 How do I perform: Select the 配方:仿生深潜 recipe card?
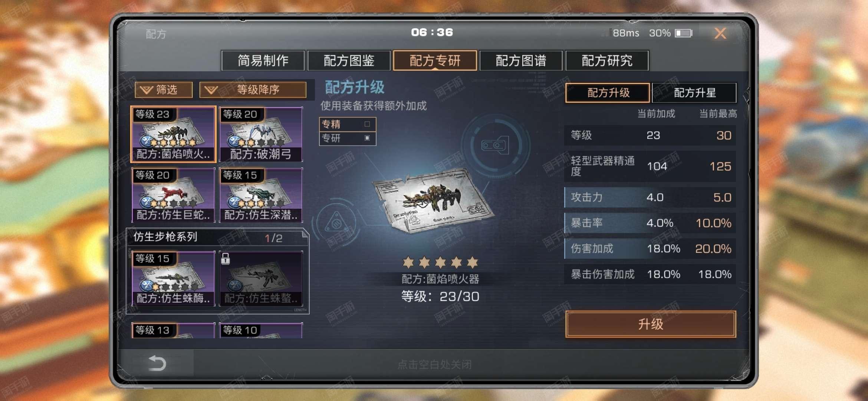[261, 195]
